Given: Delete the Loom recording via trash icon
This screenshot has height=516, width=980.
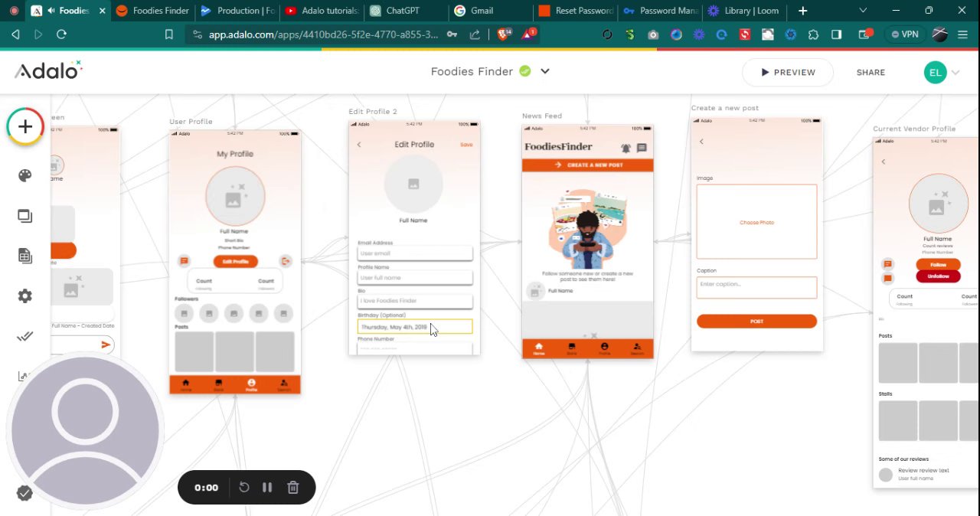Looking at the screenshot, I should coord(292,488).
